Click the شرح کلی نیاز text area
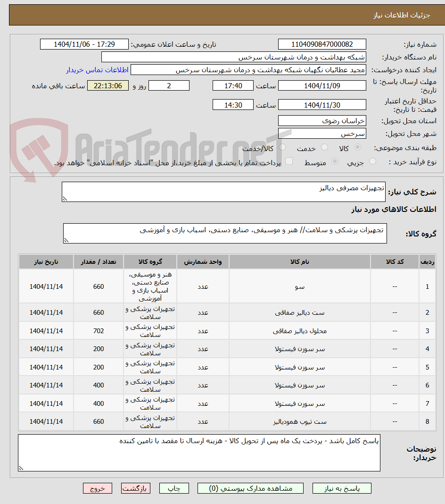The height and width of the screenshot is (504, 445). 223,192
